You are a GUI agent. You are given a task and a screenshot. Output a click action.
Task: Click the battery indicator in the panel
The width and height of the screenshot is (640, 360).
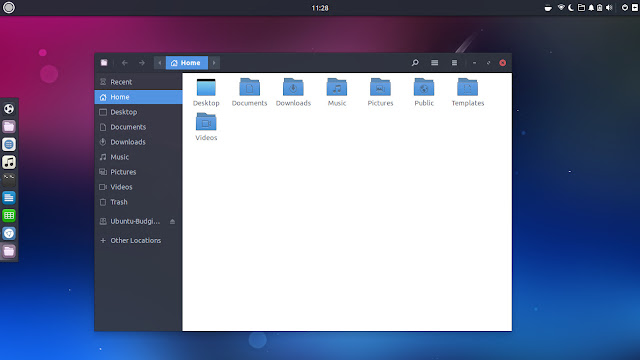coord(600,8)
